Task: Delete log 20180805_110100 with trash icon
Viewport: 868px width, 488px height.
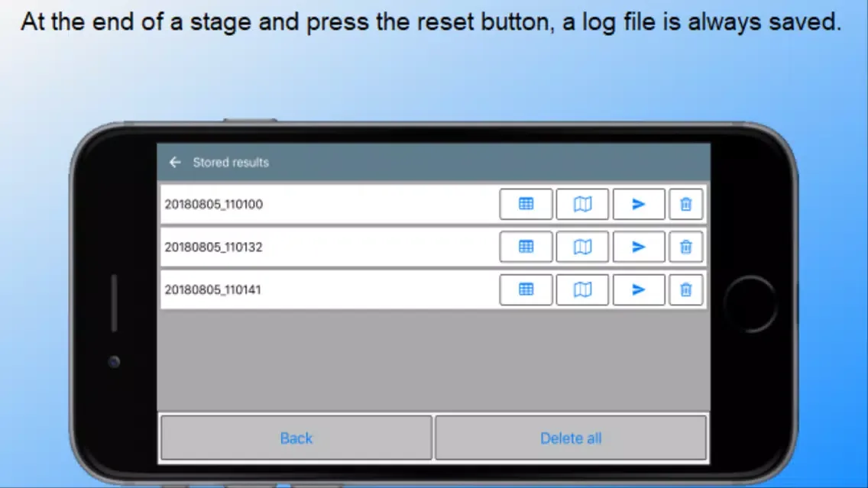Action: (686, 204)
